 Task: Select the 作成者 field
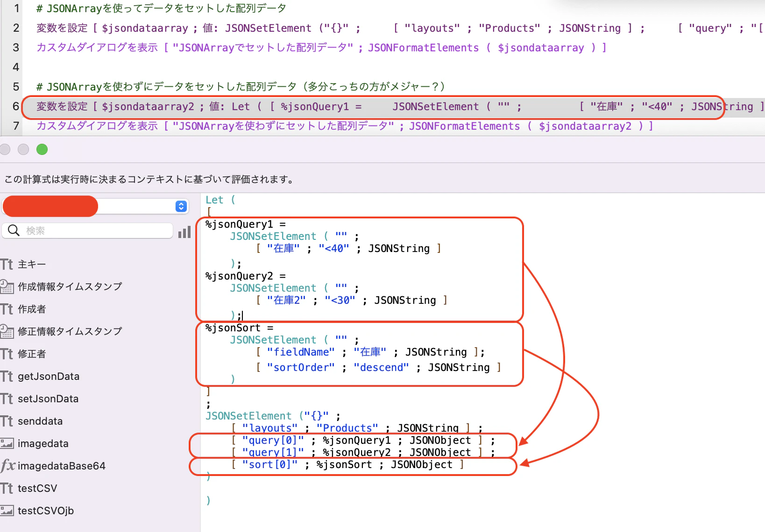click(x=32, y=309)
